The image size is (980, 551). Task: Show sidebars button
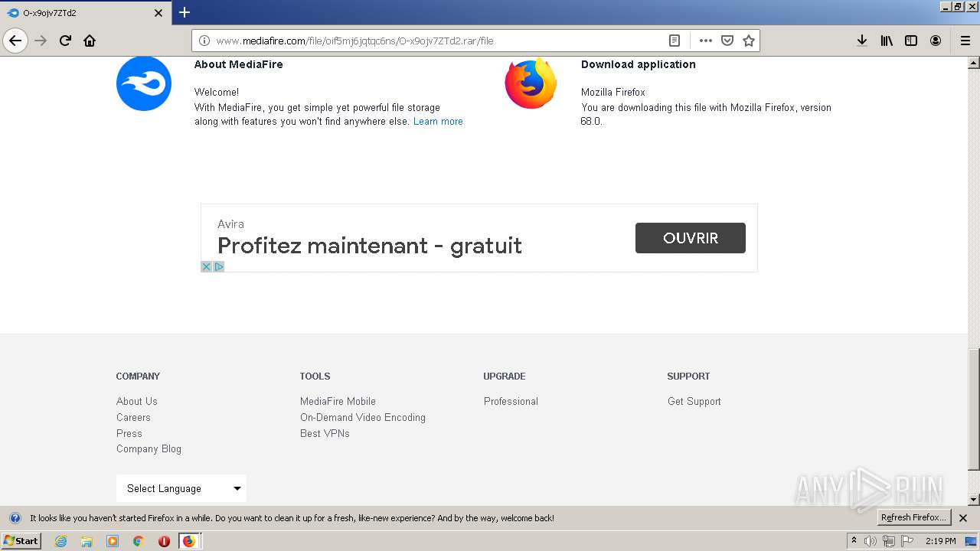click(x=911, y=41)
